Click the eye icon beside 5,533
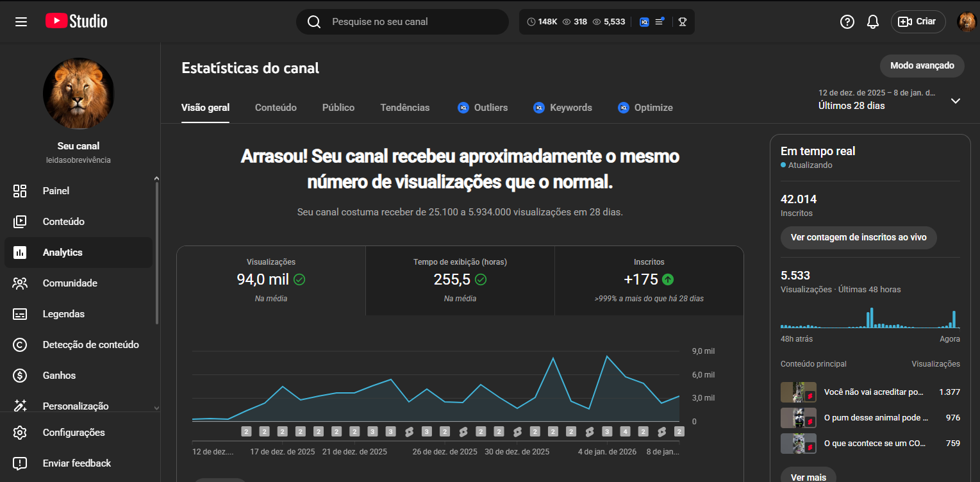 coord(597,22)
